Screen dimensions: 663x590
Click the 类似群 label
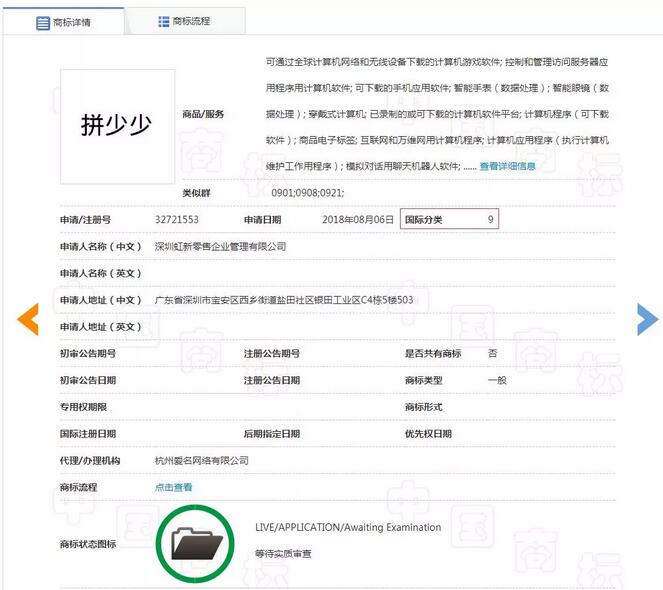pyautogui.click(x=196, y=193)
